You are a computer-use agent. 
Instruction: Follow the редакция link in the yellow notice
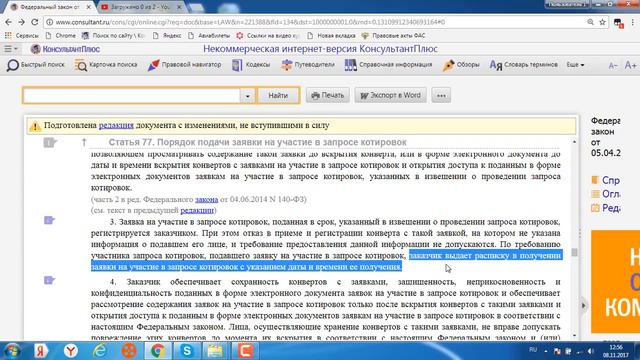(x=116, y=125)
